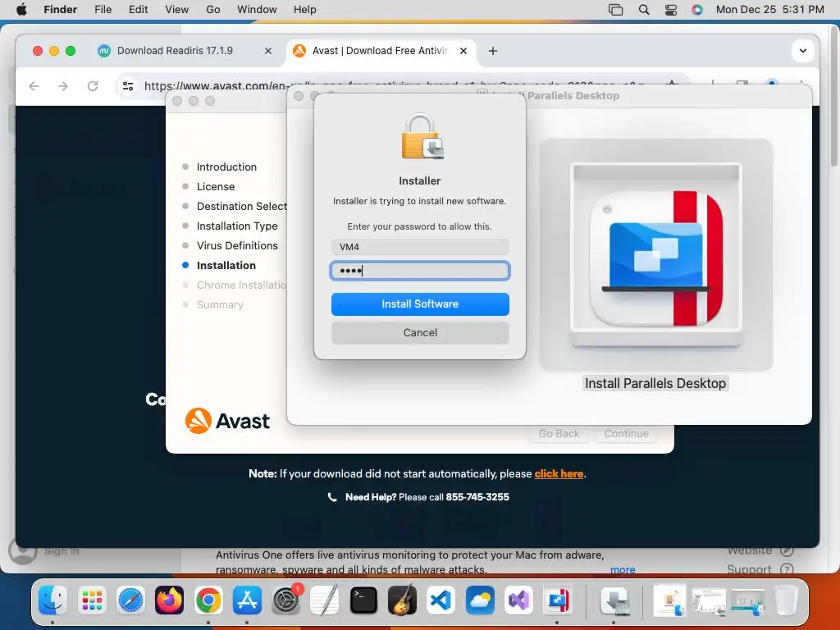Click the Siri menu bar icon
The image size is (840, 630).
click(x=697, y=9)
